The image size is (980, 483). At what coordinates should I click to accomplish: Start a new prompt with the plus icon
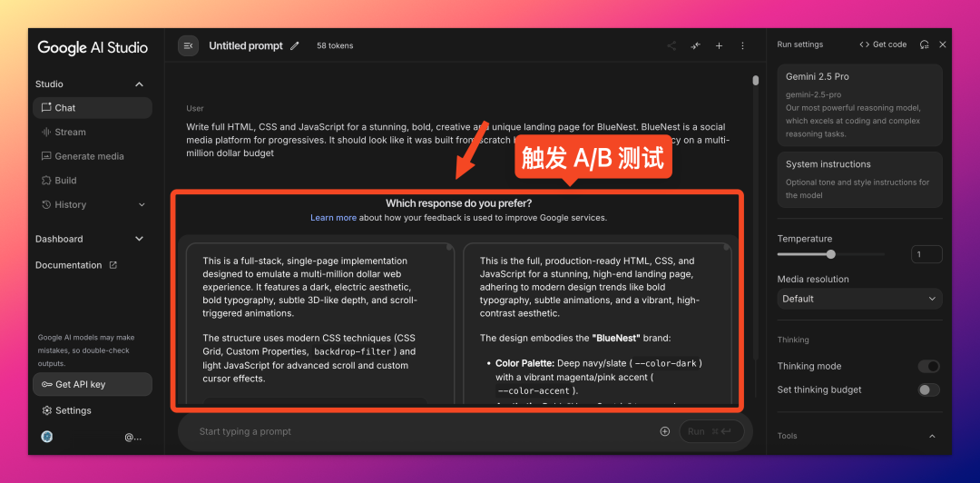pos(719,45)
